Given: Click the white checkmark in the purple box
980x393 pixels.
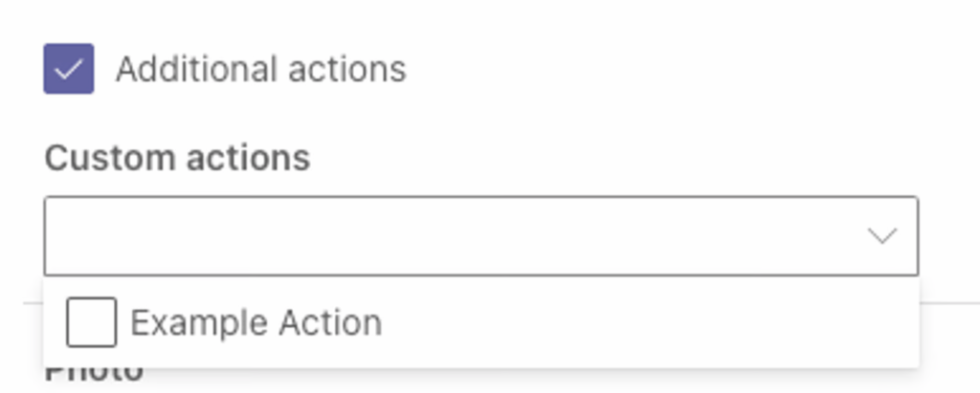Looking at the screenshot, I should pos(69,69).
